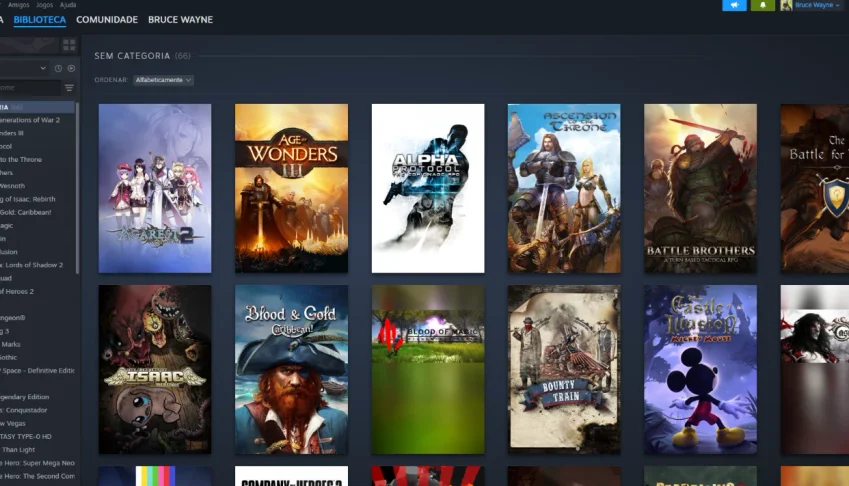Show recent activity clock icon
Image resolution: width=849 pixels, height=486 pixels.
(x=58, y=69)
